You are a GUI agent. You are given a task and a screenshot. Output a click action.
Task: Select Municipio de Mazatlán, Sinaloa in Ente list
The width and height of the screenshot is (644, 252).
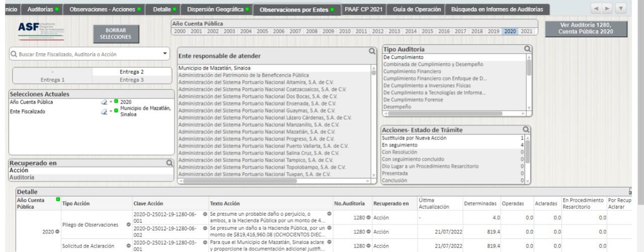(x=274, y=68)
